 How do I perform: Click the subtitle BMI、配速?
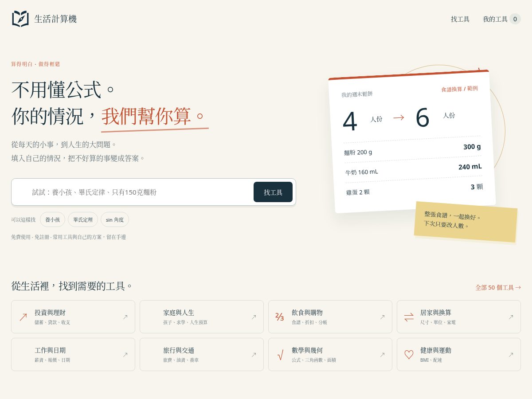[431, 360]
